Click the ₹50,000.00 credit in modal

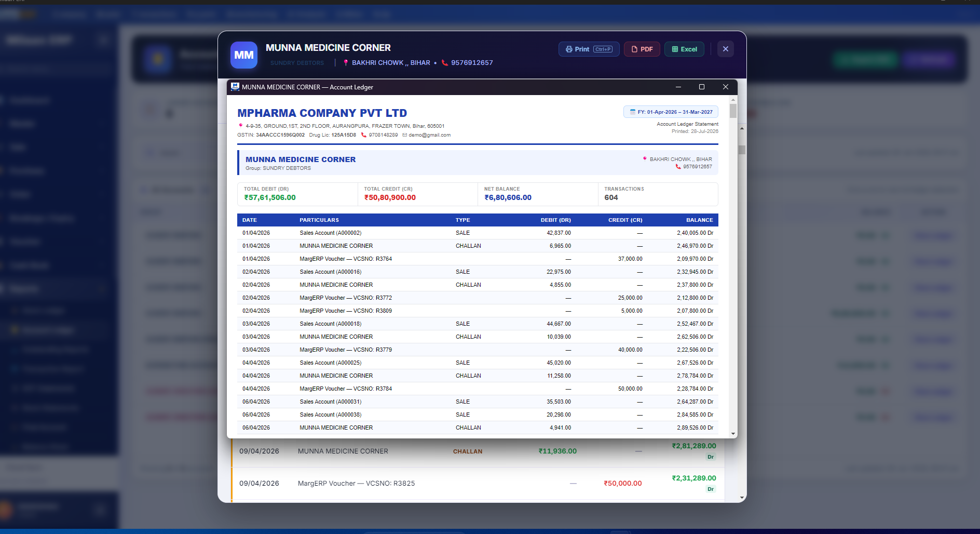point(623,483)
